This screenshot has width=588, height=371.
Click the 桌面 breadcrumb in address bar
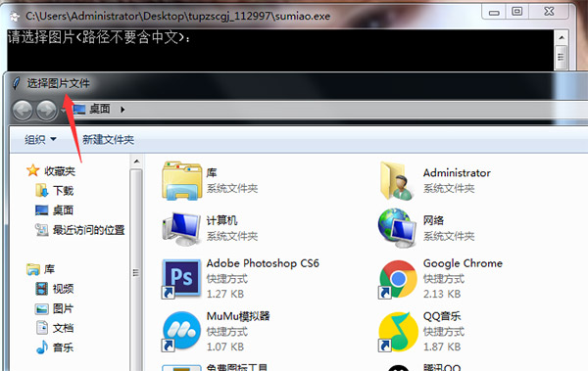100,109
